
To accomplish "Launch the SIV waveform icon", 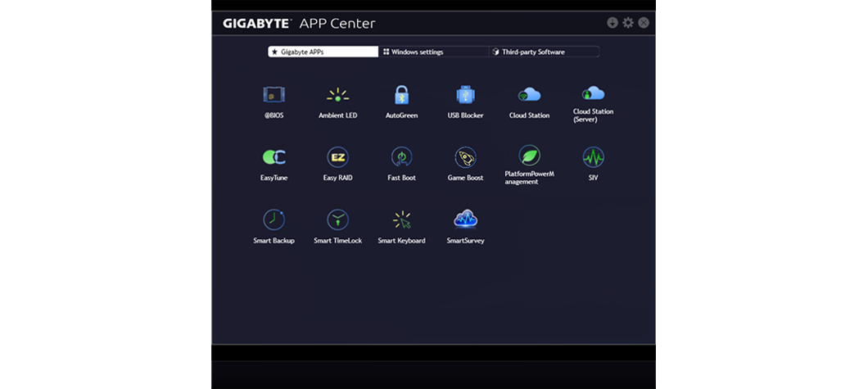I will coord(593,158).
